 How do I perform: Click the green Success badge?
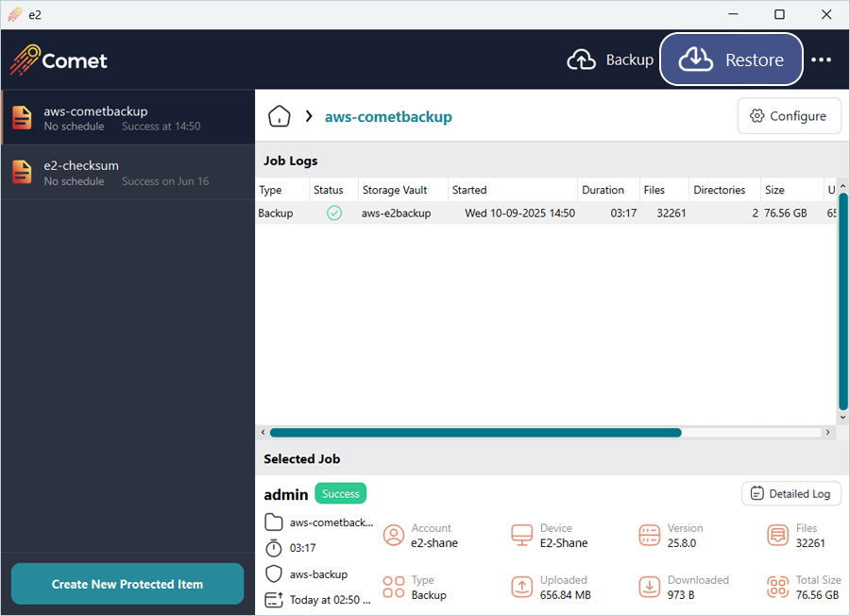tap(340, 493)
